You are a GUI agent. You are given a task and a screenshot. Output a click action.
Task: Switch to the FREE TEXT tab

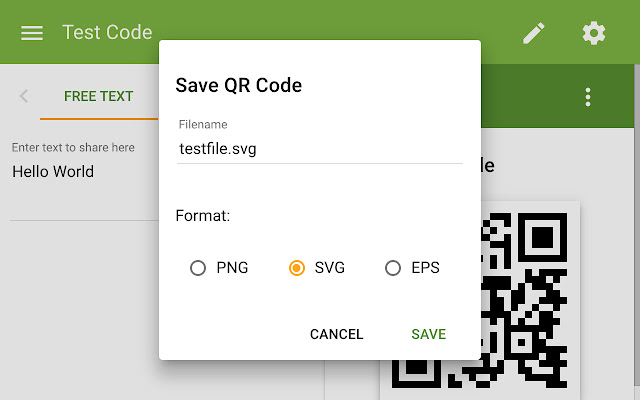pyautogui.click(x=99, y=96)
